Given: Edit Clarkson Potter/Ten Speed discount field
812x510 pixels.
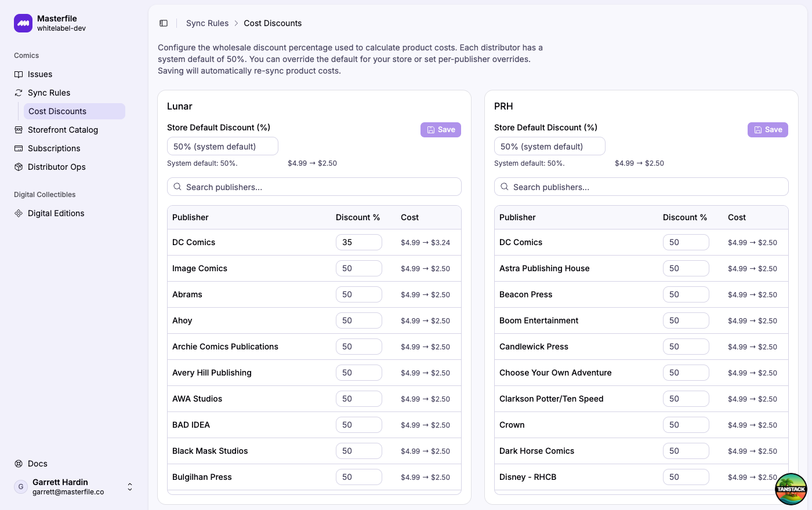Looking at the screenshot, I should coord(686,399).
